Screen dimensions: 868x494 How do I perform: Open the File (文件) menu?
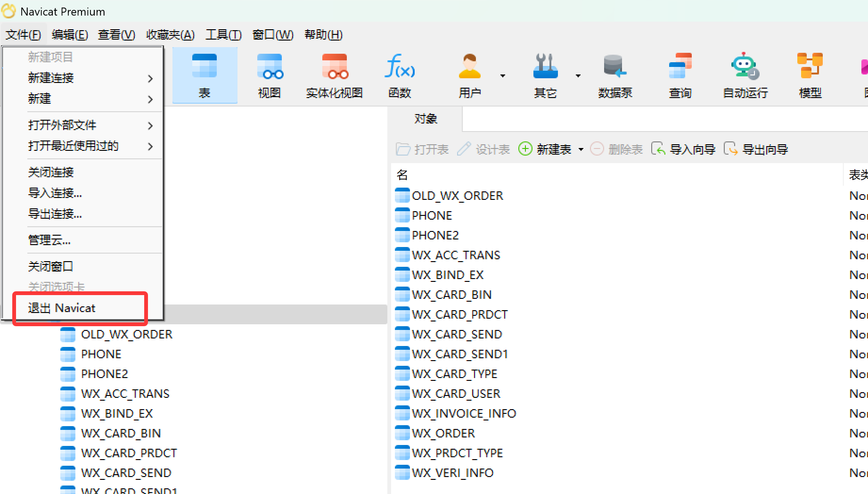click(x=23, y=34)
